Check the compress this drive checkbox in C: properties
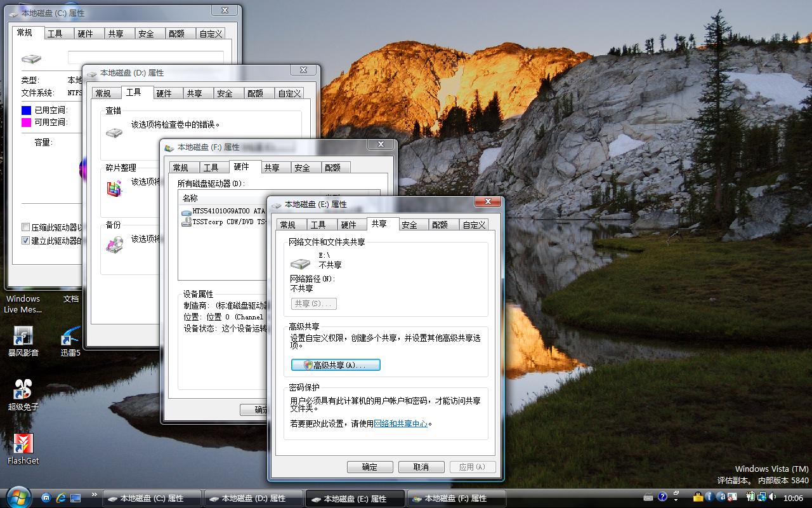Screen dimensions: 812x508 [26, 227]
